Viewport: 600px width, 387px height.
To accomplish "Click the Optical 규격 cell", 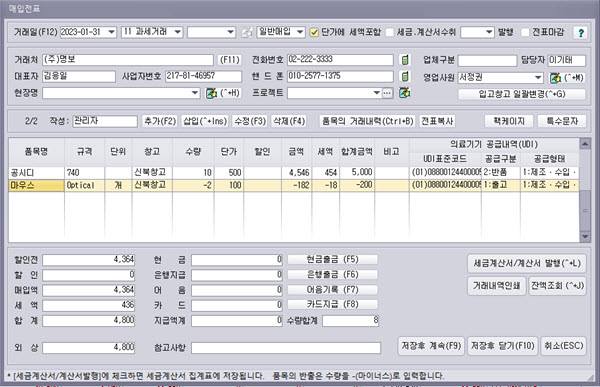I will click(84, 185).
